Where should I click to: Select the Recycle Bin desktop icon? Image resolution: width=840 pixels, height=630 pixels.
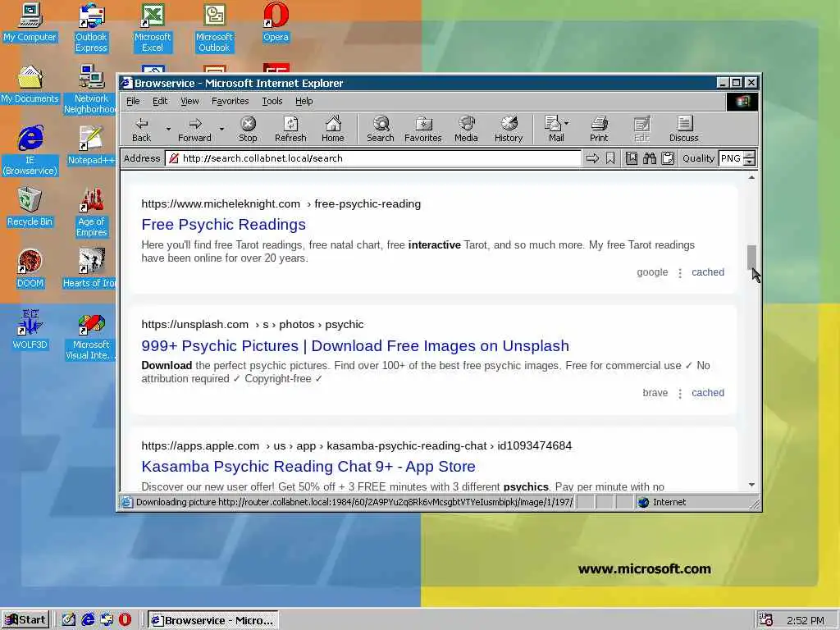pyautogui.click(x=30, y=207)
